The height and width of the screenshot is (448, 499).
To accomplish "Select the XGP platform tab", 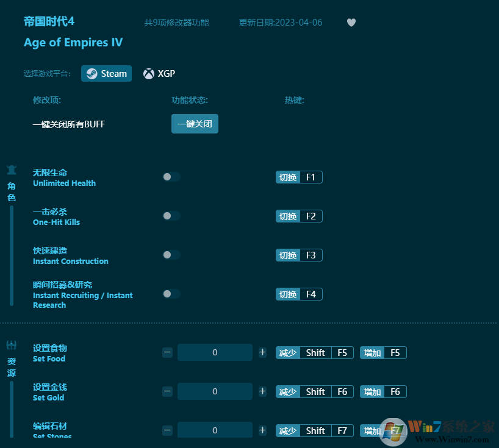I will pos(159,73).
